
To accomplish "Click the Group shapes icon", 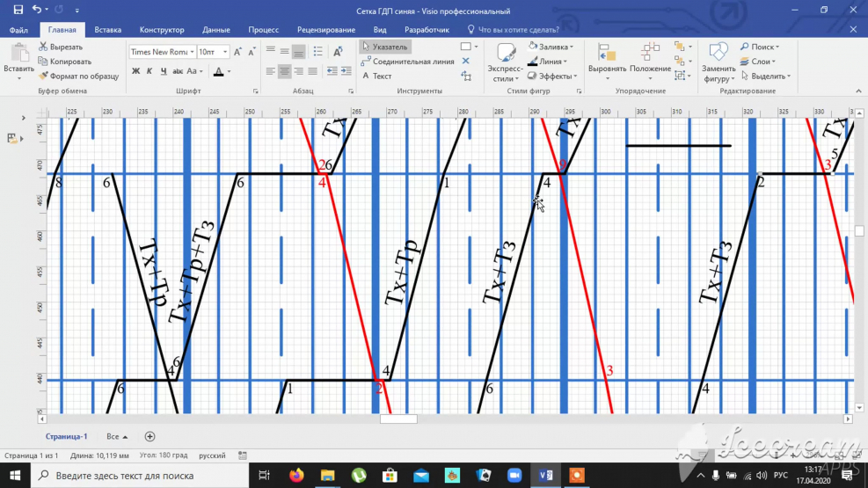I will (680, 76).
